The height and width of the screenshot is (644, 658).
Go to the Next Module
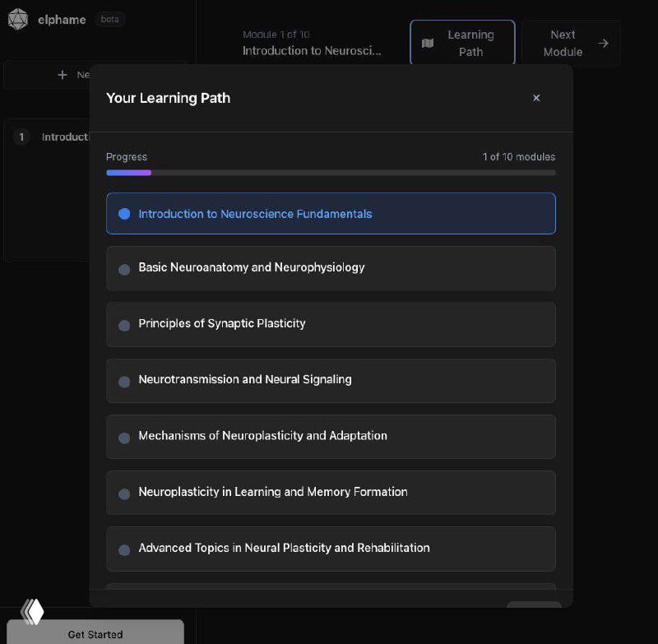point(571,43)
